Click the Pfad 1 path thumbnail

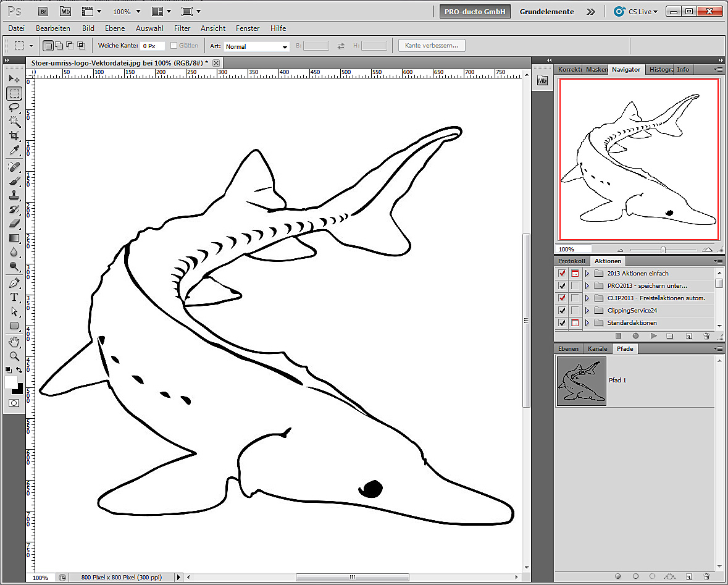point(581,381)
